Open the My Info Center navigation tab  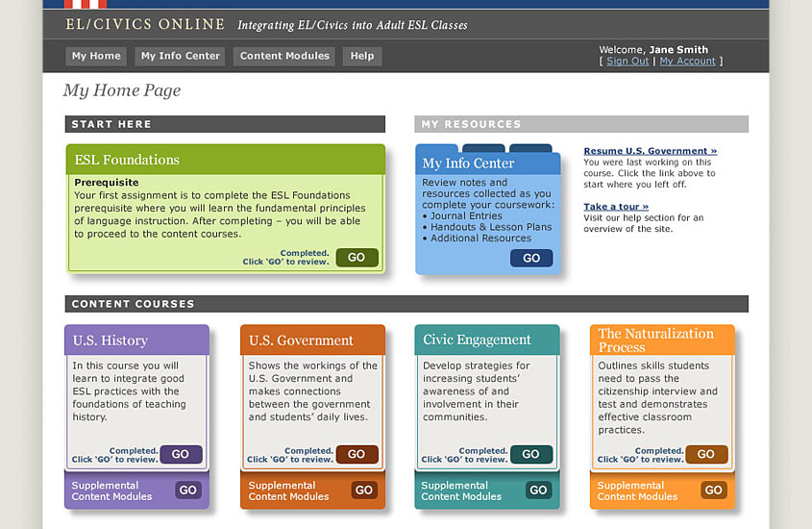180,56
